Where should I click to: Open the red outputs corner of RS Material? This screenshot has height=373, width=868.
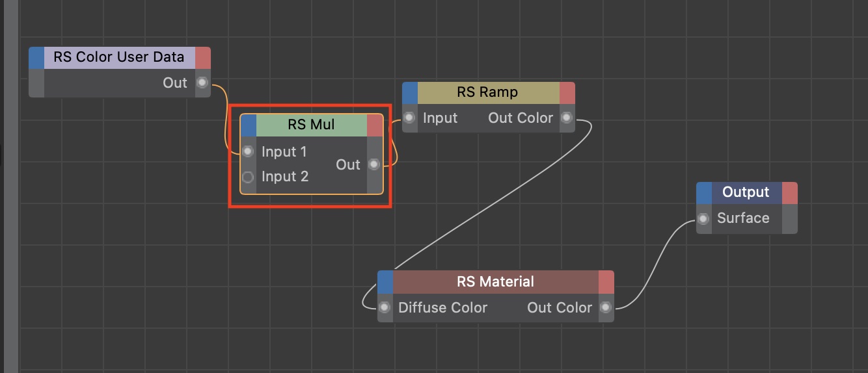(x=606, y=282)
